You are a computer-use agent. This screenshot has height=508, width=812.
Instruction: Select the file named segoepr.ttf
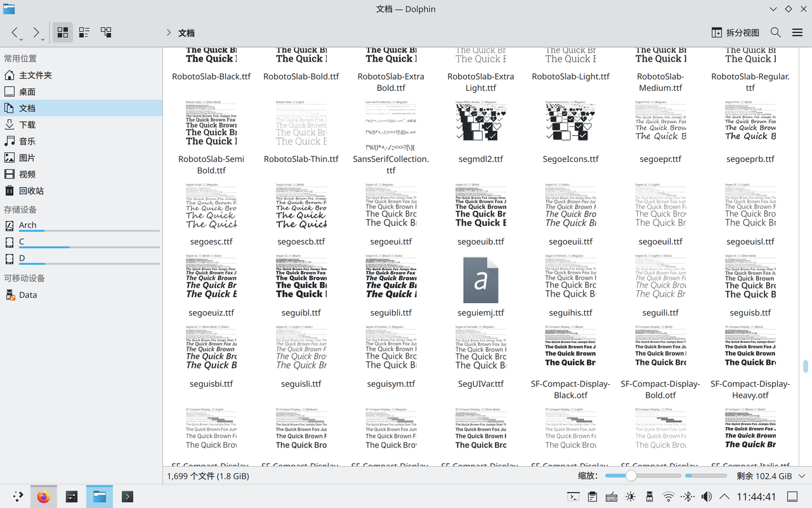(660, 159)
